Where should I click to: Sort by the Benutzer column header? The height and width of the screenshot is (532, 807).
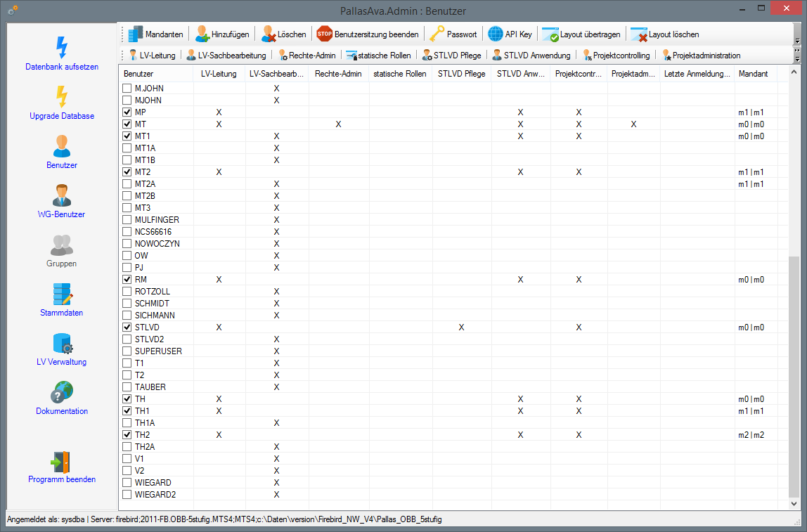click(157, 74)
